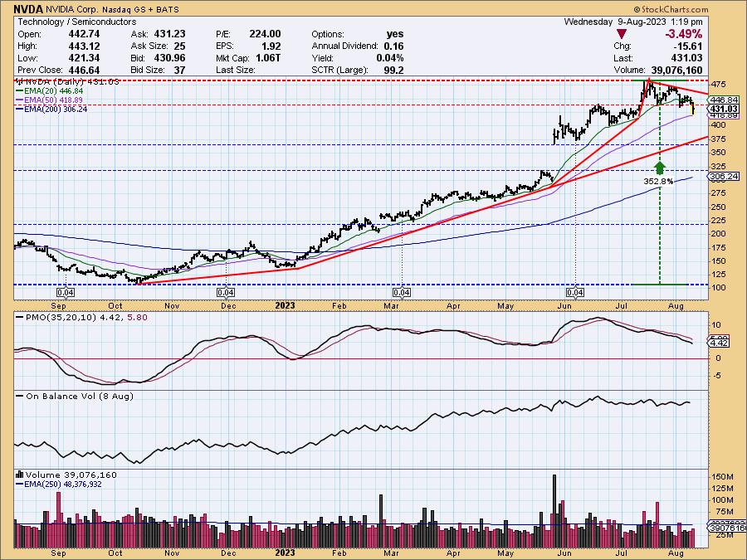Select the Prev Close value 446.64

pyautogui.click(x=84, y=70)
